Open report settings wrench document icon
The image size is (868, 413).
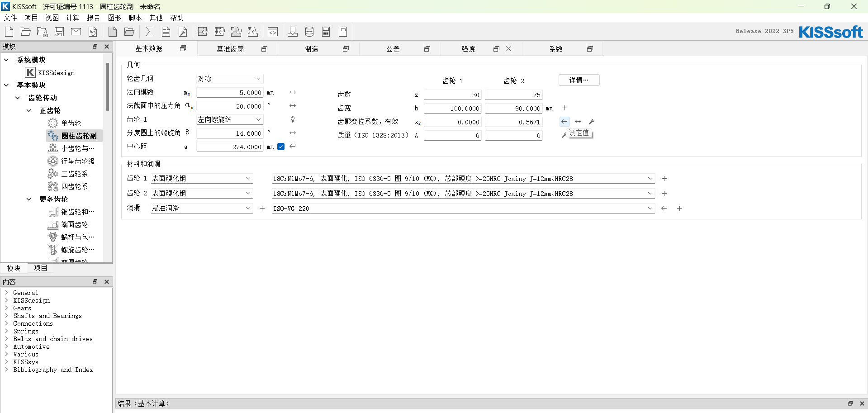point(183,32)
